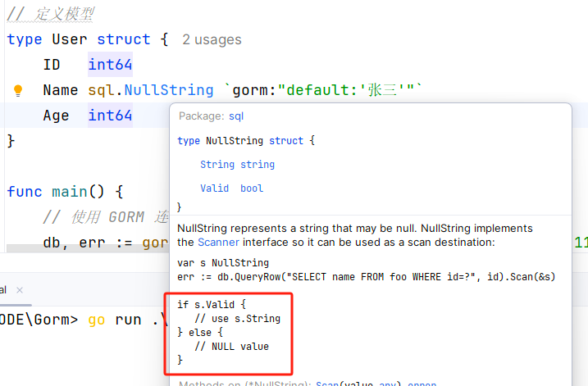Click the 'Age' field identifier
Screen dimensions: 588x386
56,116
